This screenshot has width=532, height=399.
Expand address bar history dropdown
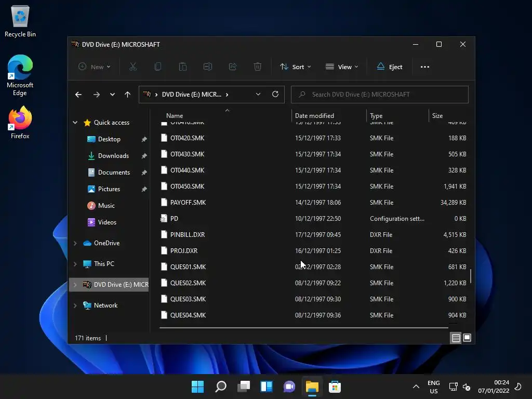pos(258,95)
